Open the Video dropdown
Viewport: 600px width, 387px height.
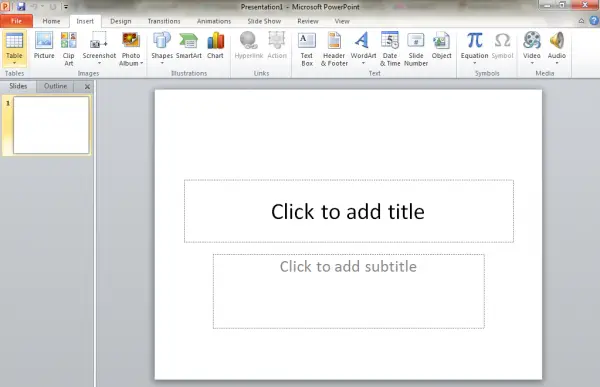coord(532,63)
